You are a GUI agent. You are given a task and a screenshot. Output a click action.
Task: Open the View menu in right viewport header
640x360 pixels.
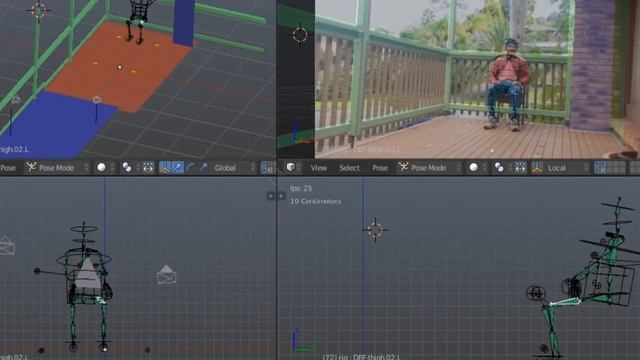point(318,168)
